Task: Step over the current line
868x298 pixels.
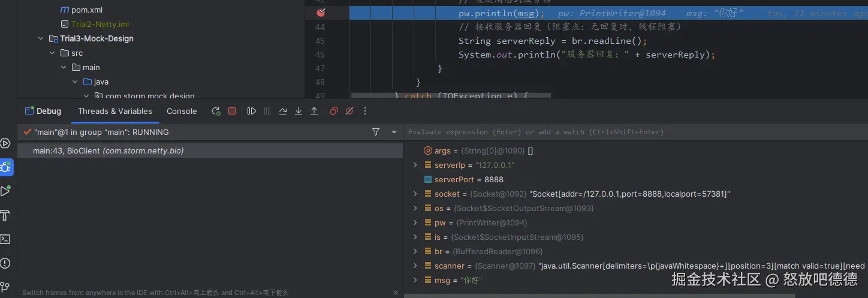Action: click(283, 111)
